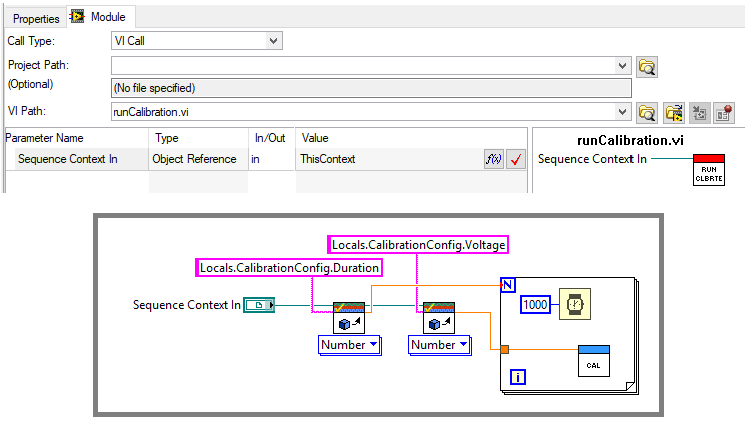This screenshot has height=427, width=753.
Task: Click the second folder icon beside VI Path
Action: pos(673,113)
